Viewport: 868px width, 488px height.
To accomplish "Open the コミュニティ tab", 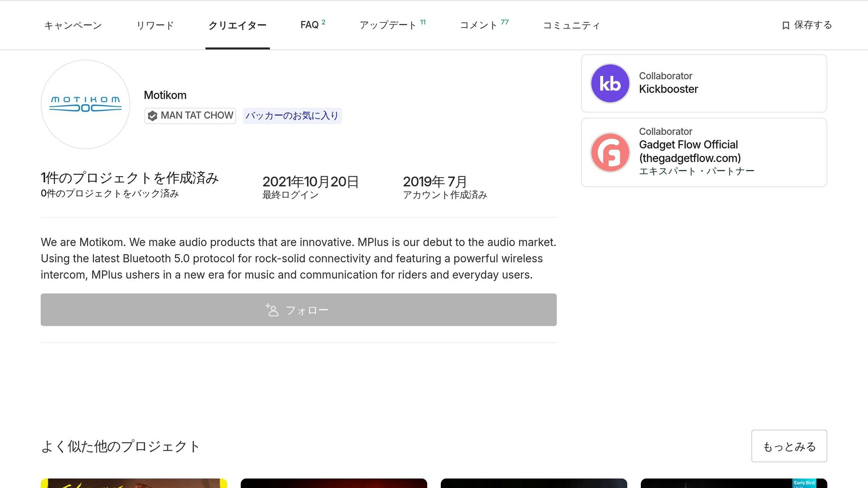I will tap(571, 25).
